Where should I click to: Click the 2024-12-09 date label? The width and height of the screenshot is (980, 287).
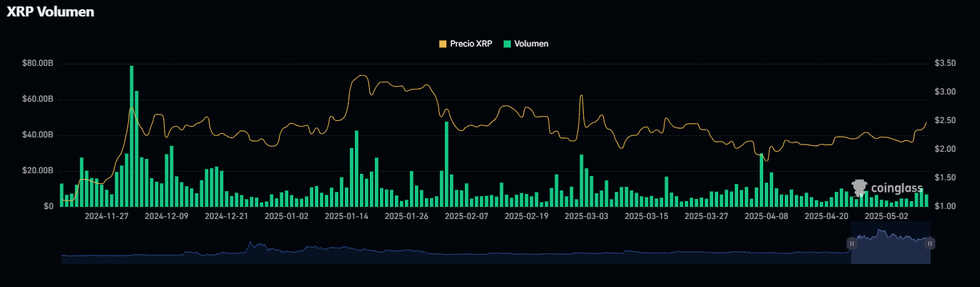pyautogui.click(x=167, y=215)
